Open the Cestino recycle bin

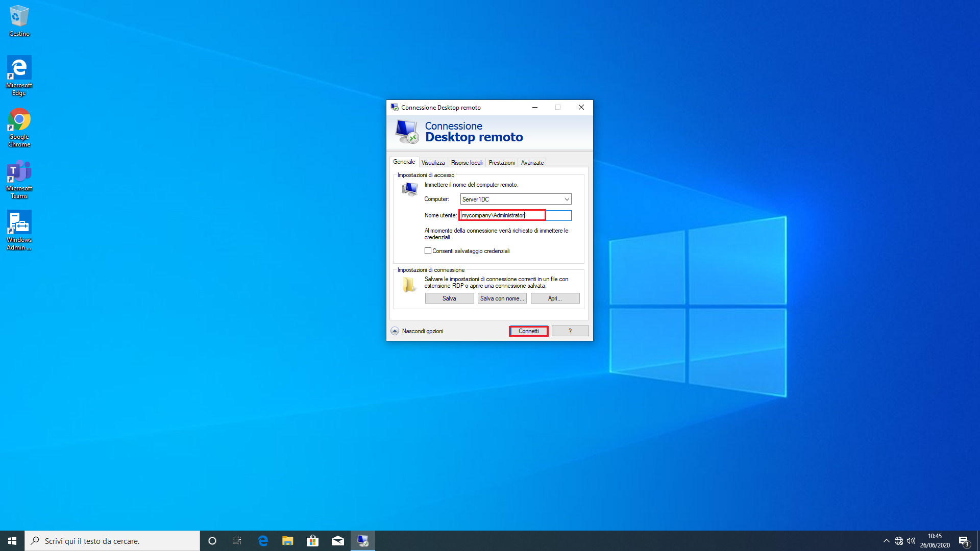tap(19, 15)
